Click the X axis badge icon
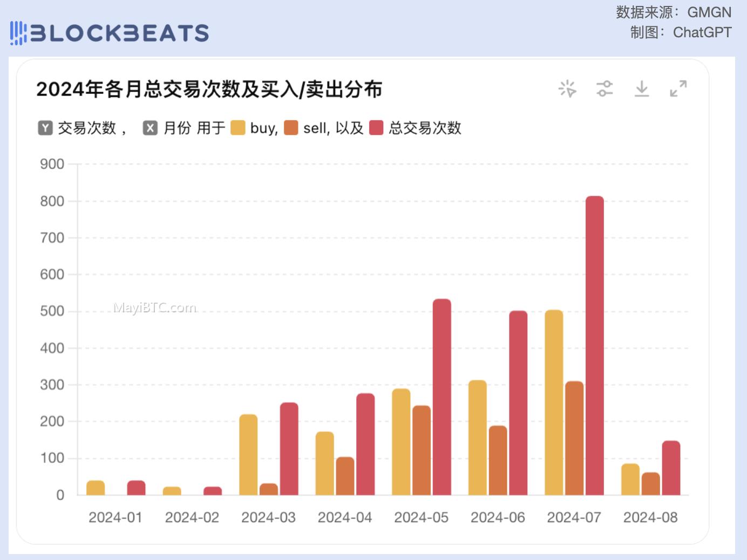 point(150,128)
